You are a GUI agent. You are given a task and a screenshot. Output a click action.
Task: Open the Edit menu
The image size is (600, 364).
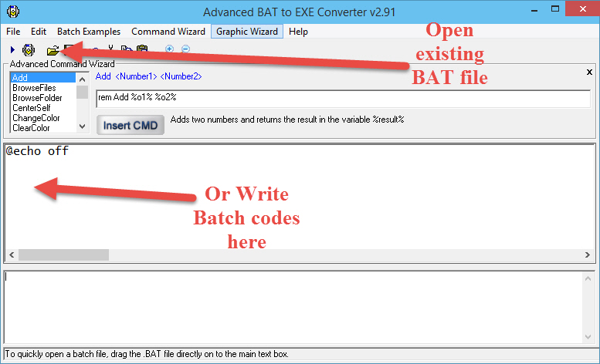click(x=39, y=32)
